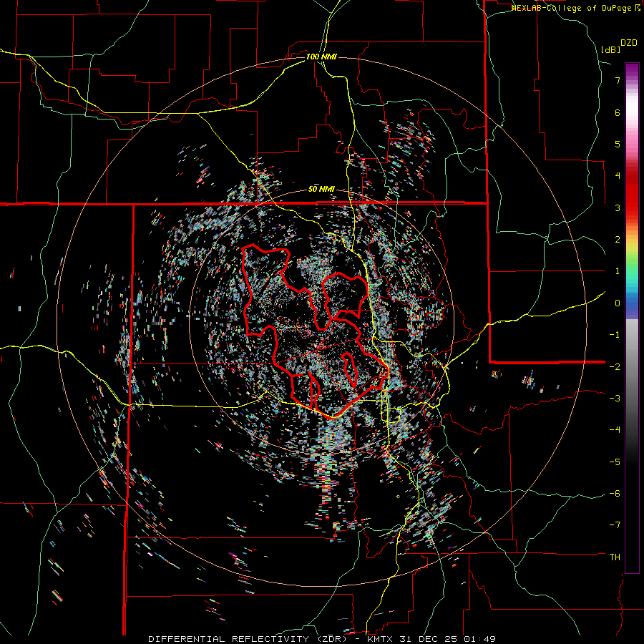
Task: Click the [dB] unit label
Action: pyautogui.click(x=610, y=49)
